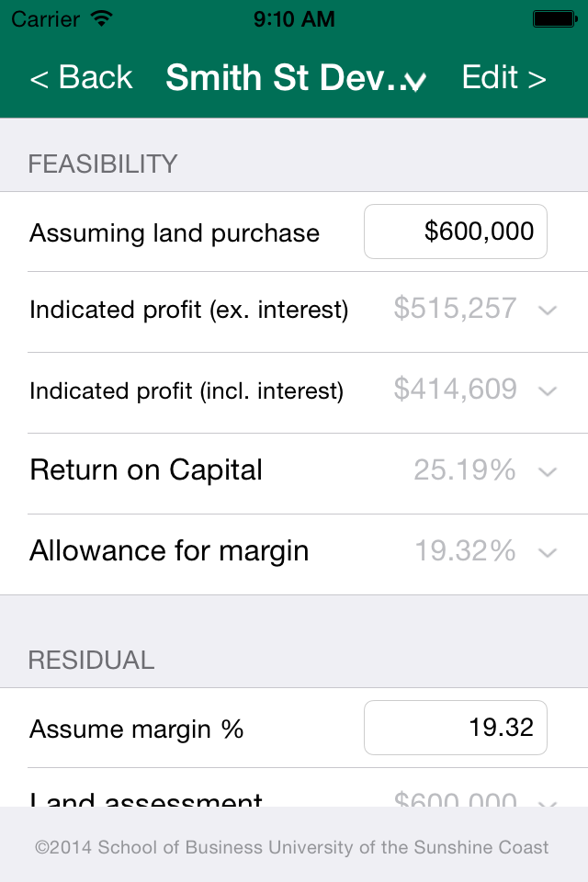This screenshot has width=588, height=882.
Task: Open the Edit screen from the header
Action: pos(503,77)
